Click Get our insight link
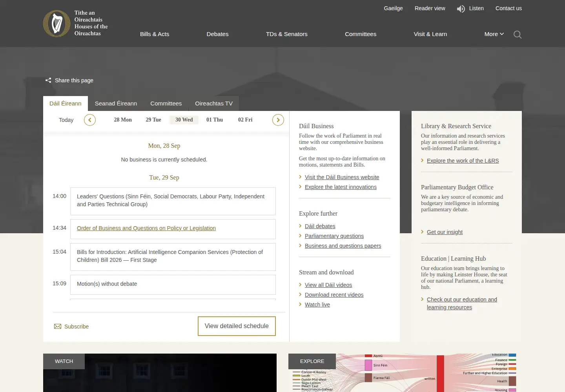The image size is (565, 392). tap(445, 232)
